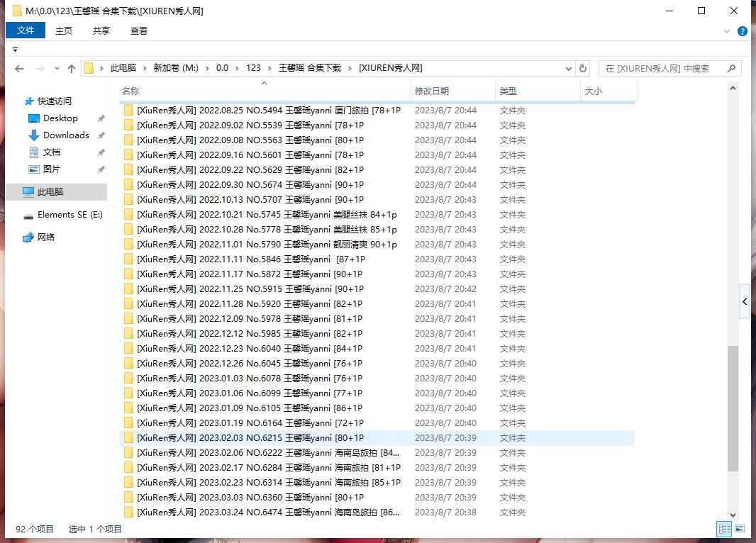756x543 pixels.
Task: Click folder icon of No.5790 靓丽清爽 row
Action: [x=128, y=245]
